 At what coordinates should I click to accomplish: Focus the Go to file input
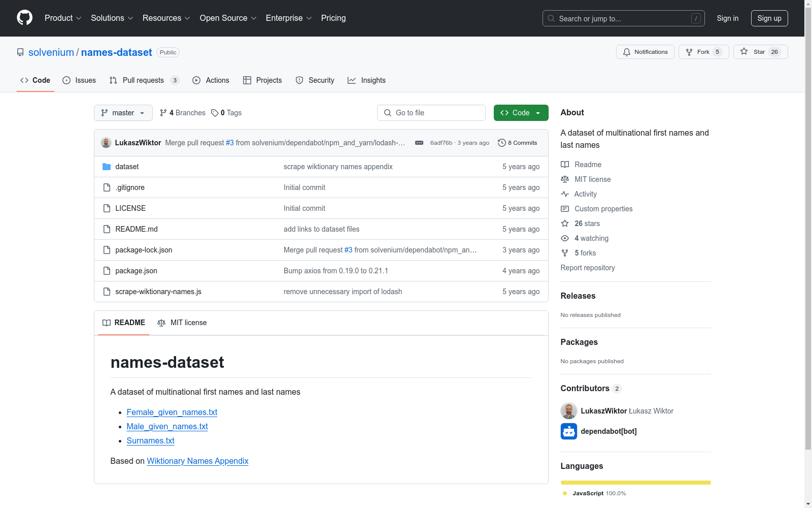[x=431, y=113]
